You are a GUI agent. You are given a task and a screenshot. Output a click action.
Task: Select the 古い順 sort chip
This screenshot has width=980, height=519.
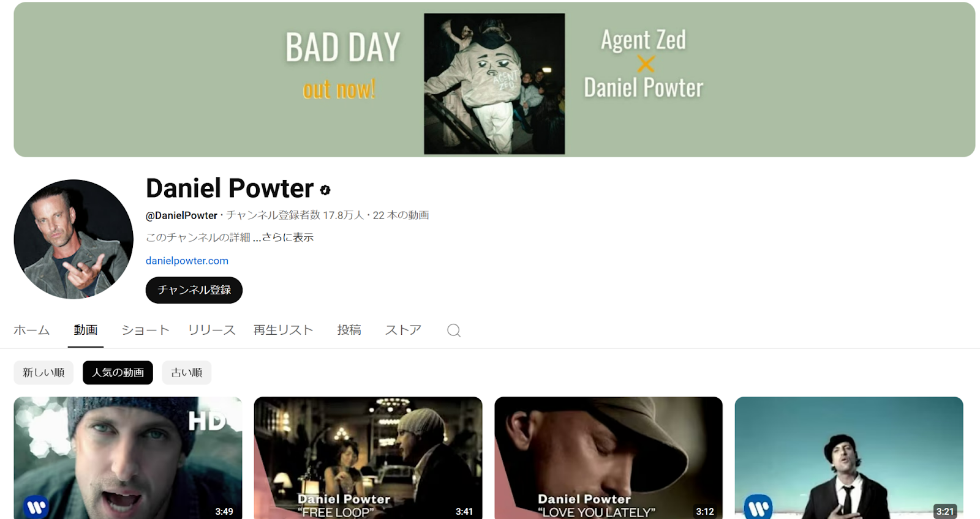[x=187, y=373]
